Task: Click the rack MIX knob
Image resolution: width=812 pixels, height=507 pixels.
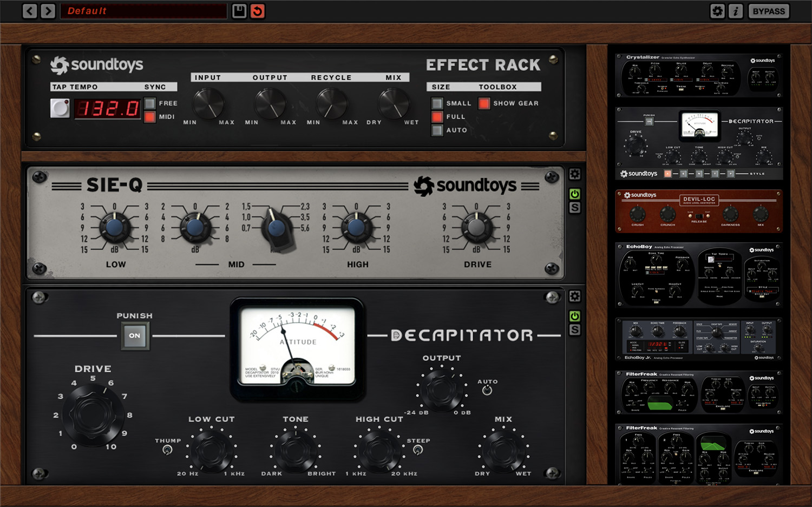Action: 394,104
